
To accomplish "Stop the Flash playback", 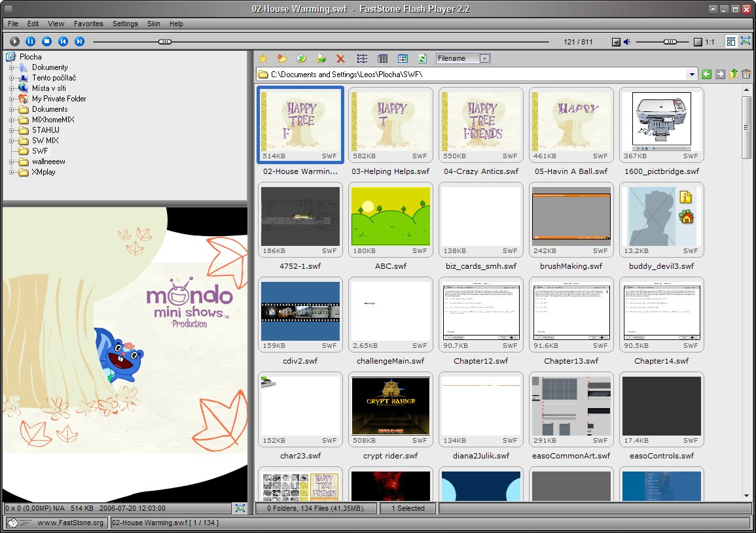I will coord(46,41).
